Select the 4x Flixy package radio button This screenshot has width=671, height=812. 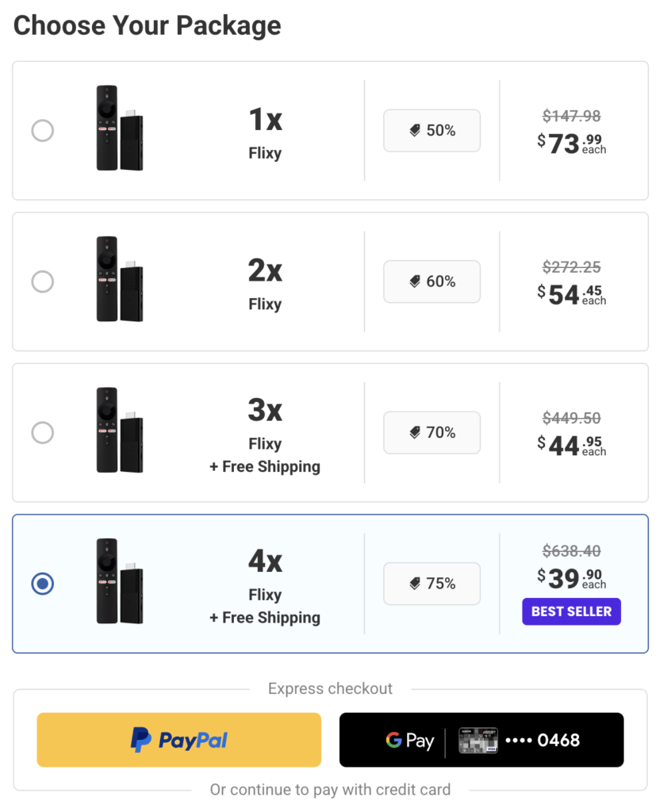42,584
